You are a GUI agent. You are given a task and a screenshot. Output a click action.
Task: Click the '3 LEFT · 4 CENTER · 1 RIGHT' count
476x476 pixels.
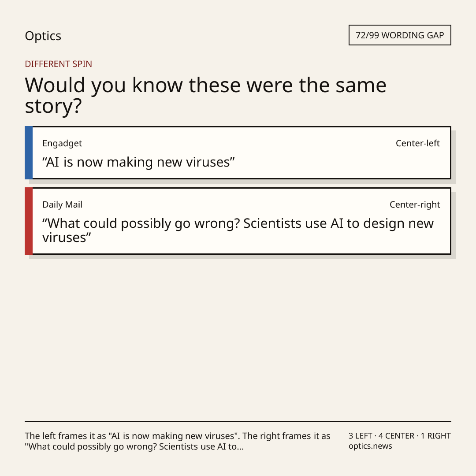[x=399, y=436]
